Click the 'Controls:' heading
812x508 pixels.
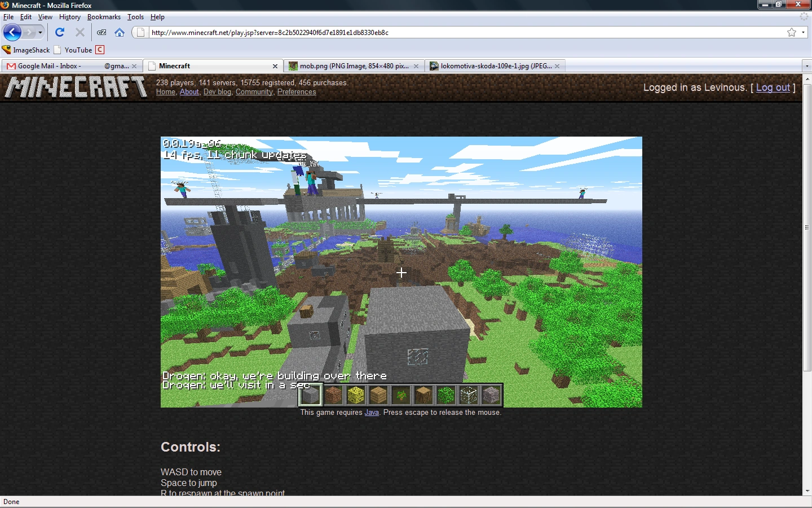191,447
